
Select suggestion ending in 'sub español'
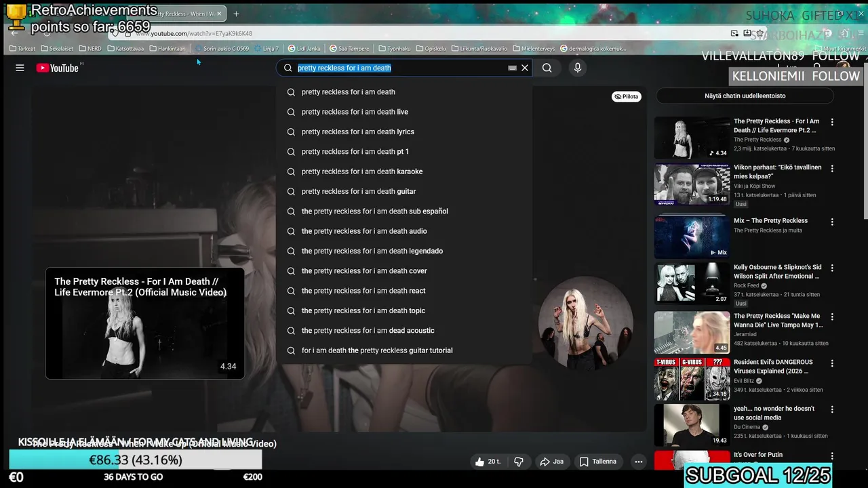(x=404, y=211)
